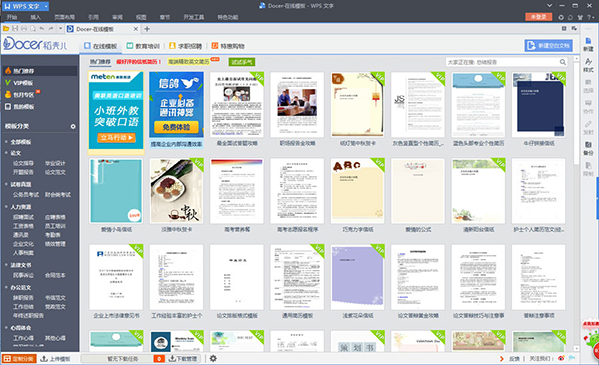This screenshot has width=599, height=365.
Task: Open the 开始 ribbon tab
Action: pos(12,17)
